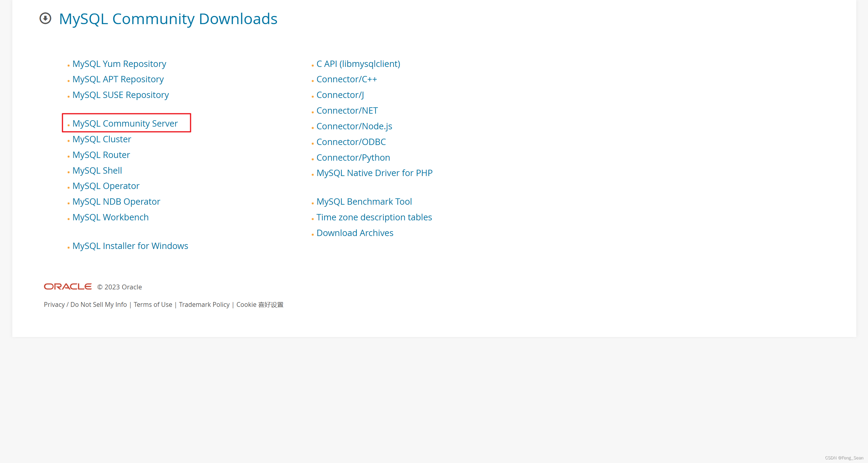Go to MySQL Cluster downloads

point(102,139)
